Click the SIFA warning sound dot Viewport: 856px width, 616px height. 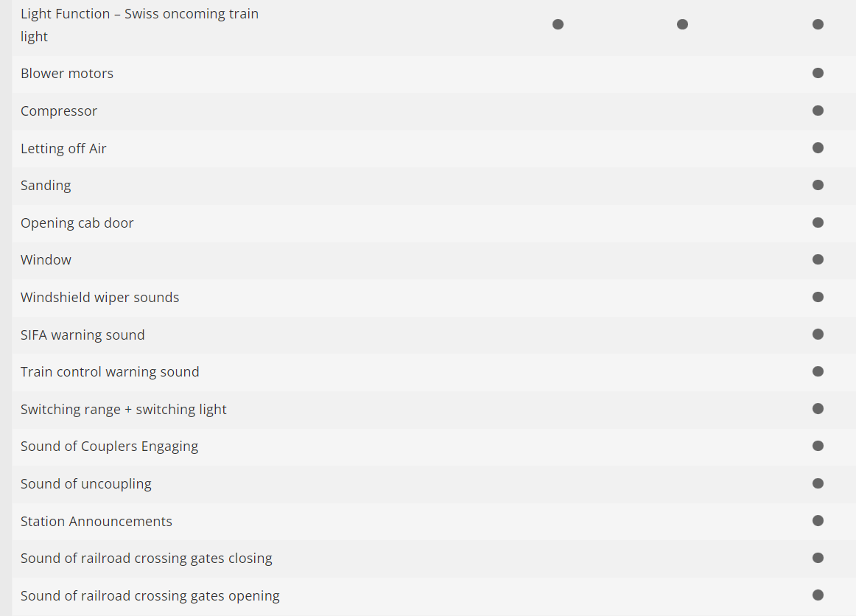(818, 334)
